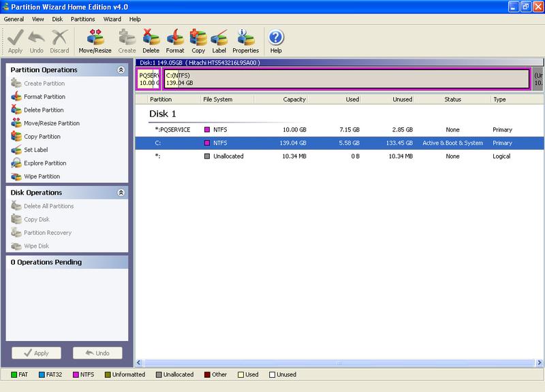Screen dimensions: 545x392
Task: Choose Explore Partition in side panel
Action: pyautogui.click(x=39, y=163)
